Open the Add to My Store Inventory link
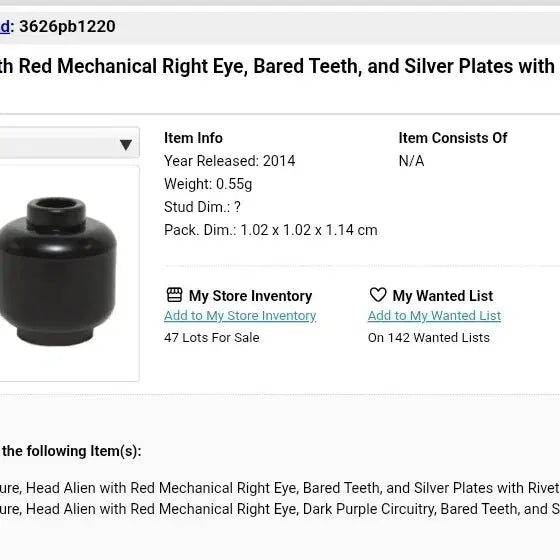Screen dimensions: 560x560 coord(240,316)
